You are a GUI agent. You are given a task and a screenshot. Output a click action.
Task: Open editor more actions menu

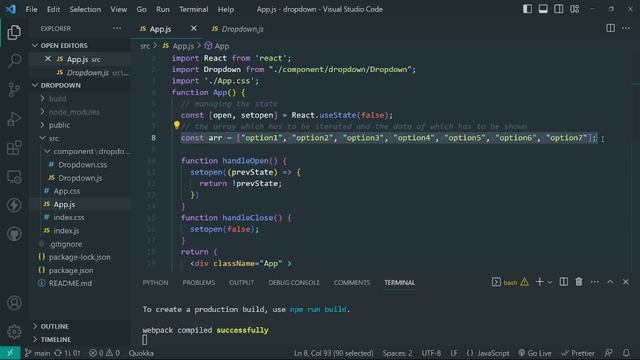click(626, 28)
